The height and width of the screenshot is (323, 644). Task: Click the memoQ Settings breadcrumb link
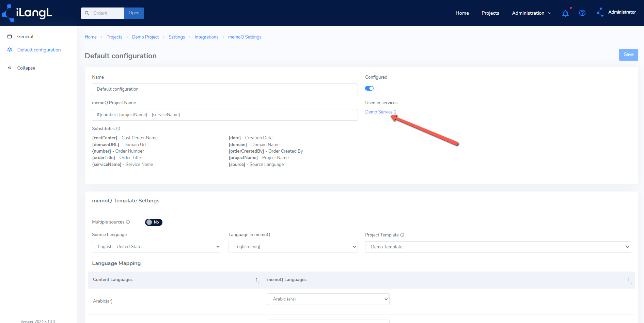coord(245,37)
